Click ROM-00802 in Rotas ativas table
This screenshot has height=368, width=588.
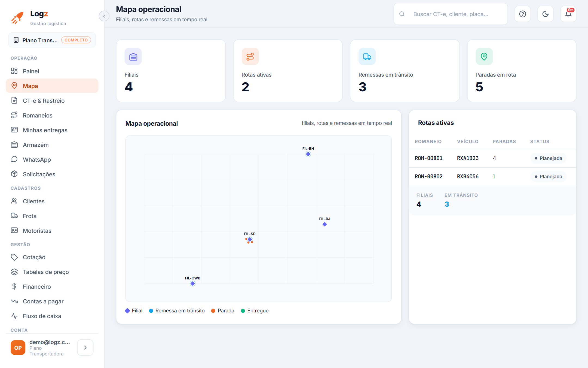click(428, 176)
